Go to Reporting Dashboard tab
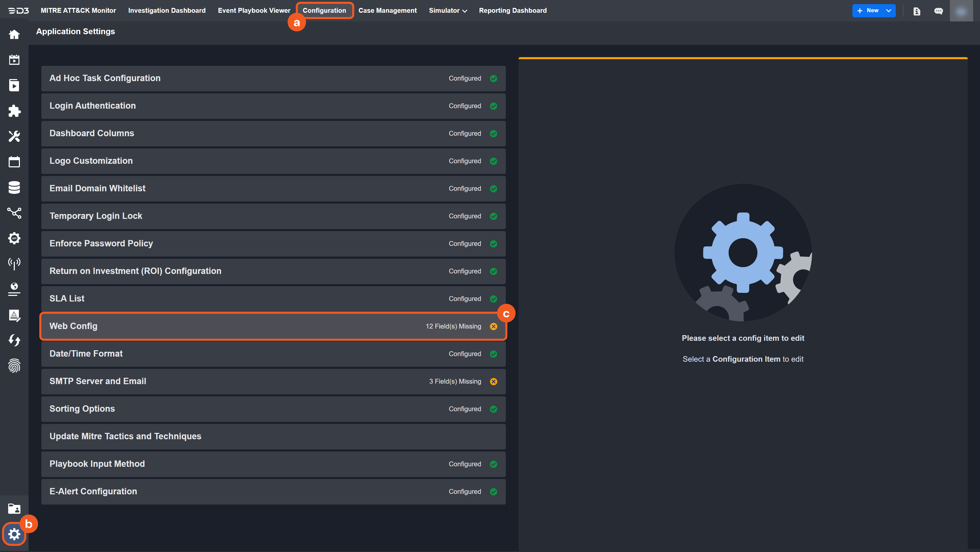 coord(512,11)
